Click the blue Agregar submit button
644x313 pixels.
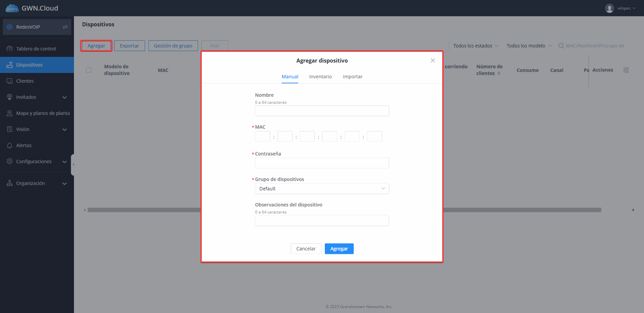coord(339,249)
